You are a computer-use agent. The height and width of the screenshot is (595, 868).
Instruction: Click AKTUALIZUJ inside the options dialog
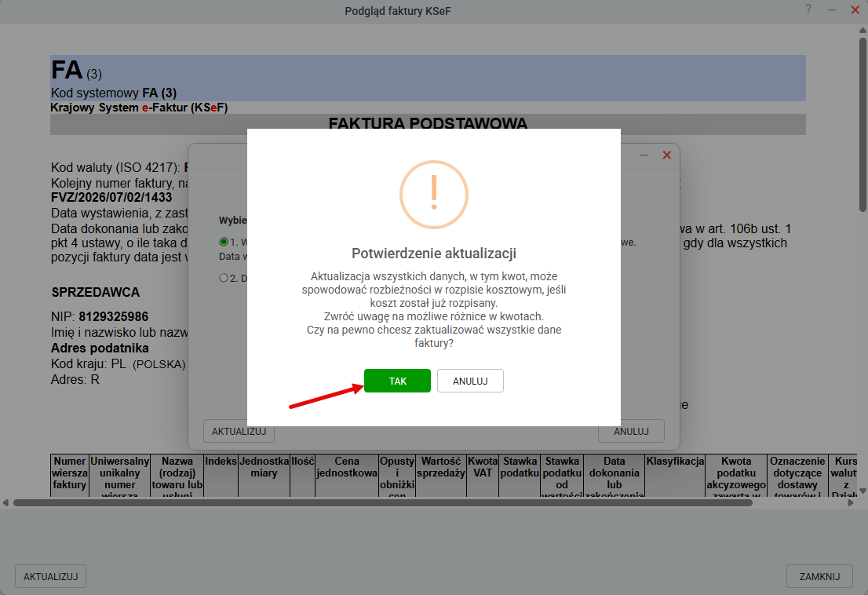tap(239, 431)
